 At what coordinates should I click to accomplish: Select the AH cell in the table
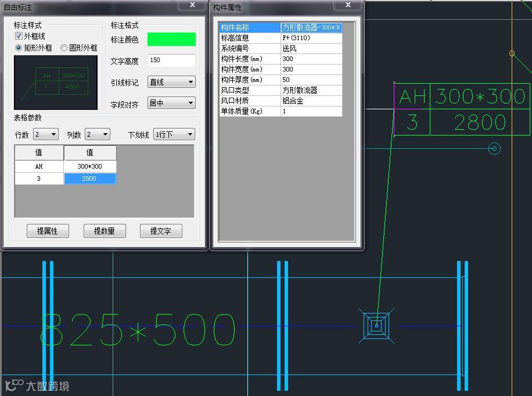pos(39,166)
